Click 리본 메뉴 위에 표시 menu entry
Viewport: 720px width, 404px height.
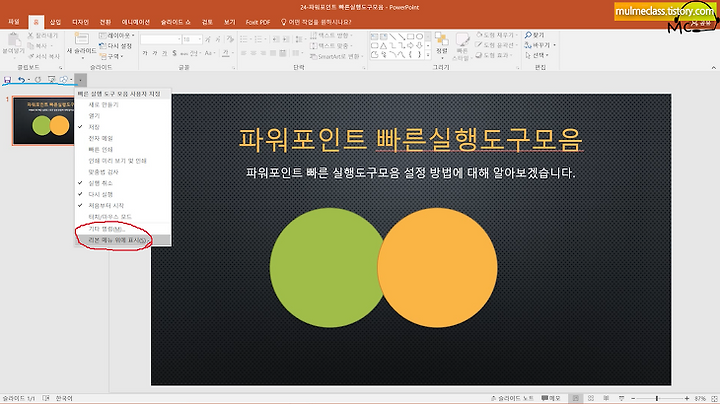tap(123, 240)
